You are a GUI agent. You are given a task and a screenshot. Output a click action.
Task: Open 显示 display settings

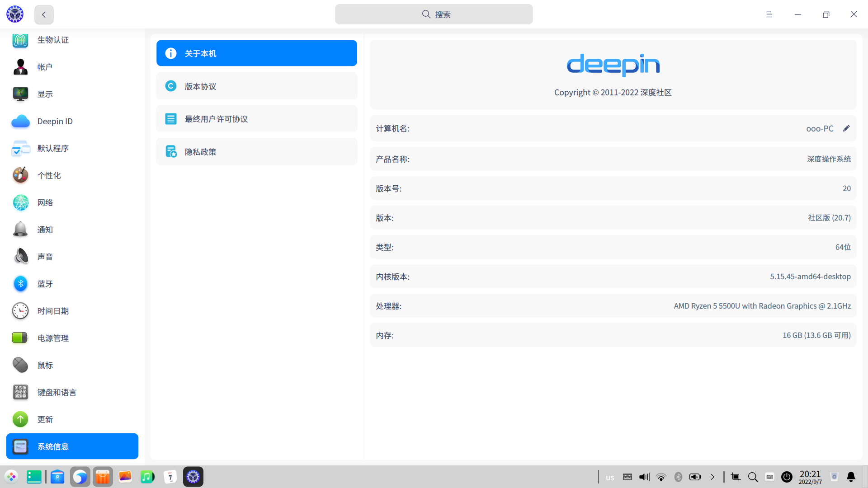[45, 94]
